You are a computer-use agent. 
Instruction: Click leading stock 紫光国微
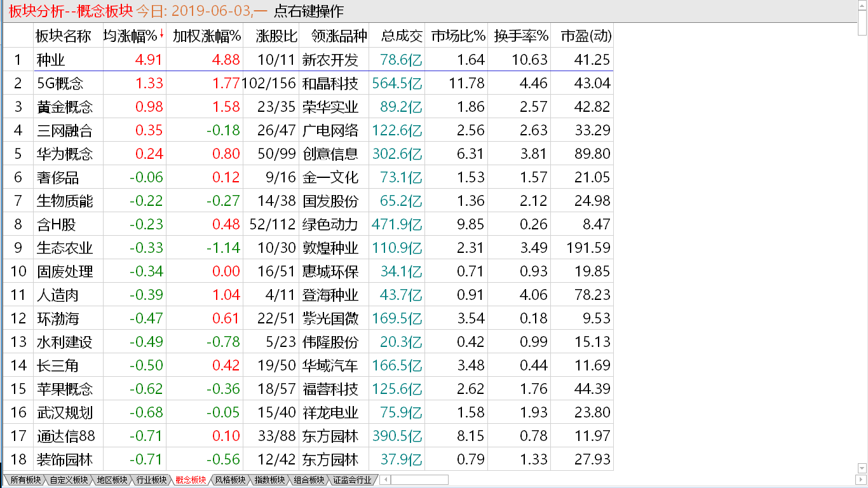click(x=330, y=318)
